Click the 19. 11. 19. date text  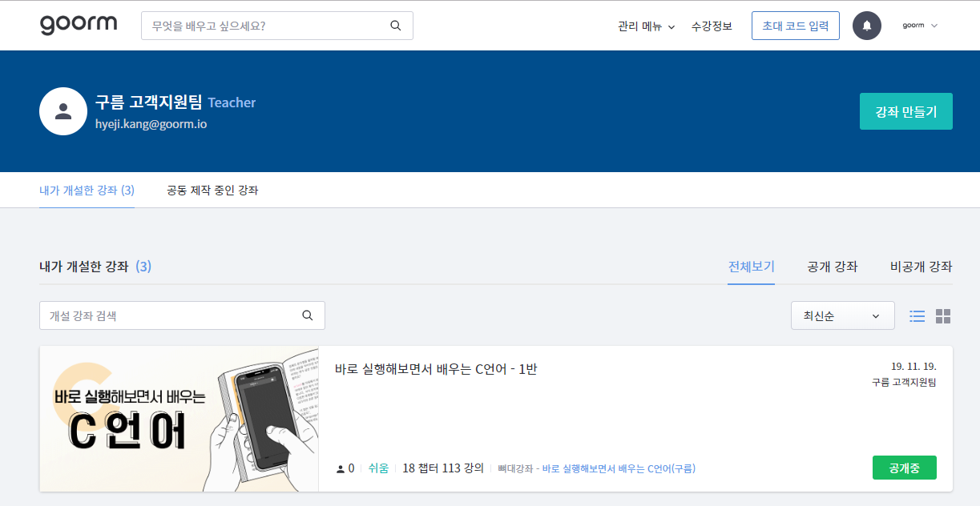pyautogui.click(x=913, y=366)
